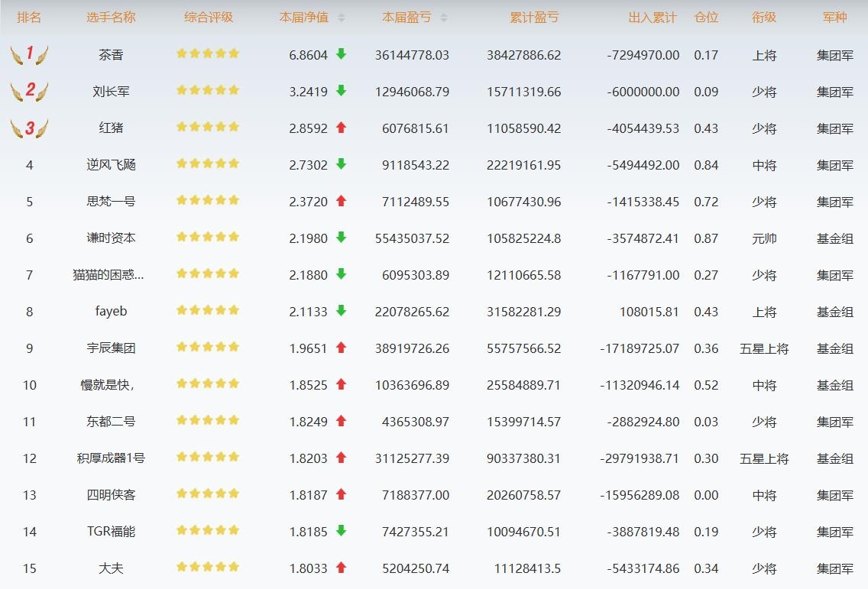Click the five-star rating for 茶香
This screenshot has height=589, width=868.
tap(208, 53)
